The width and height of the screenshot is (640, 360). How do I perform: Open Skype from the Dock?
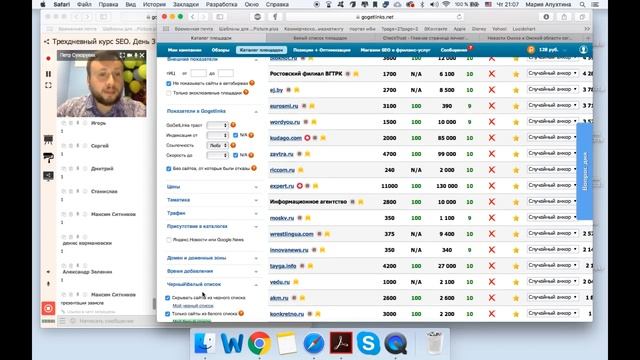(368, 343)
